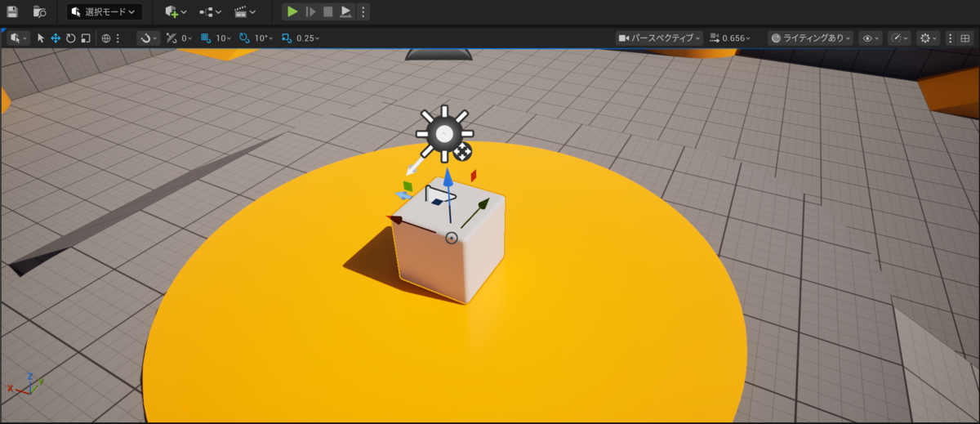The height and width of the screenshot is (424, 980).
Task: Click the red plane handle on gizmo
Action: pos(473,175)
